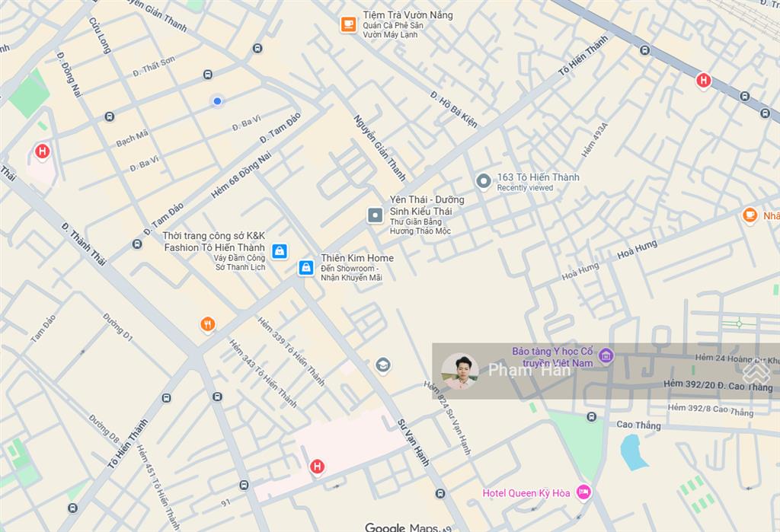Open the K&K Fashion shopping bag marker
780x532 pixels.
280,251
